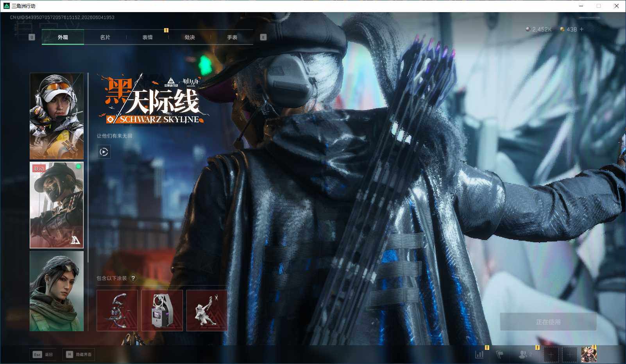Click the 2,452K currency balance
Viewport: 626px width, 364px height.
539,29
